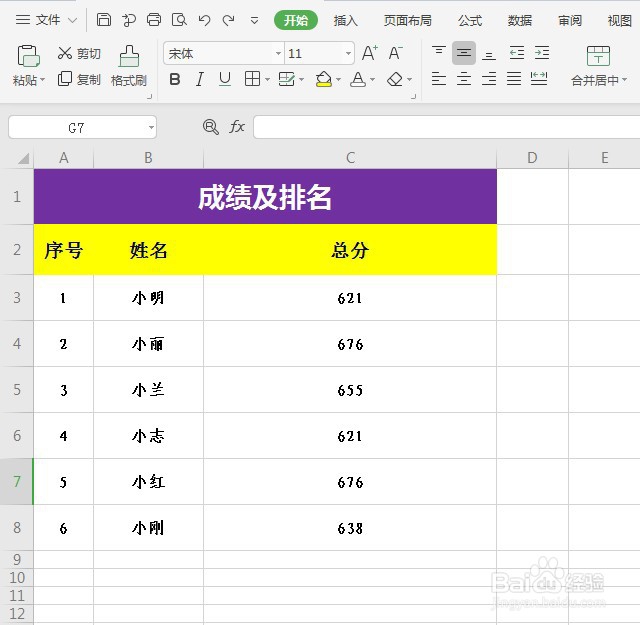
Task: Expand the 粘贴 paste options arrow
Action: [42, 80]
